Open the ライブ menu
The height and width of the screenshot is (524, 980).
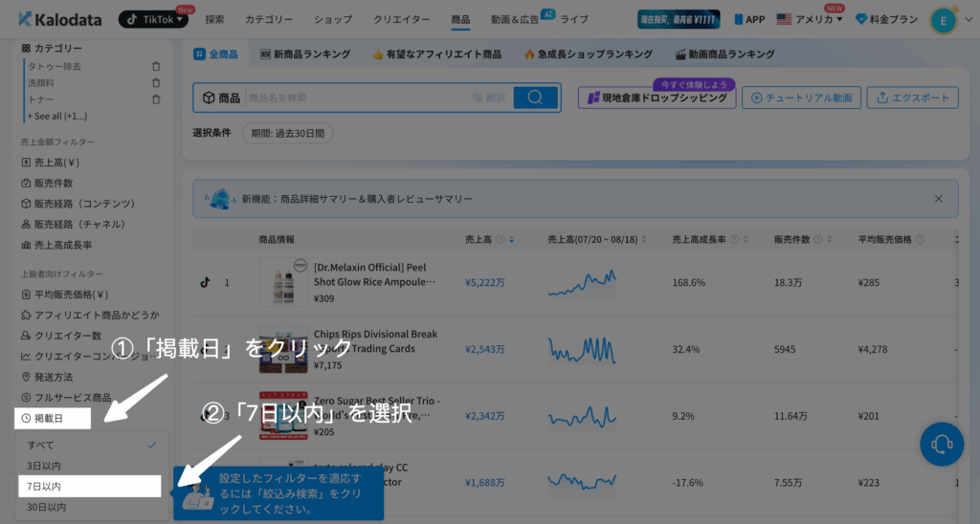click(x=574, y=19)
